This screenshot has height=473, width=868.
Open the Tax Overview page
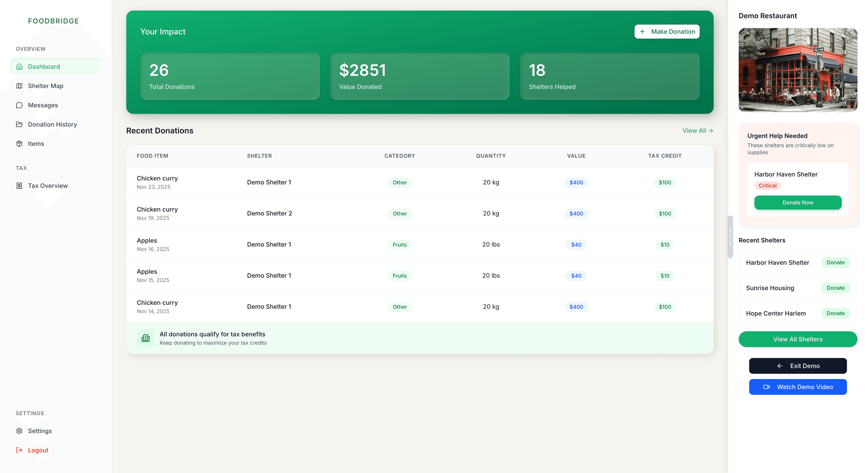tap(47, 186)
